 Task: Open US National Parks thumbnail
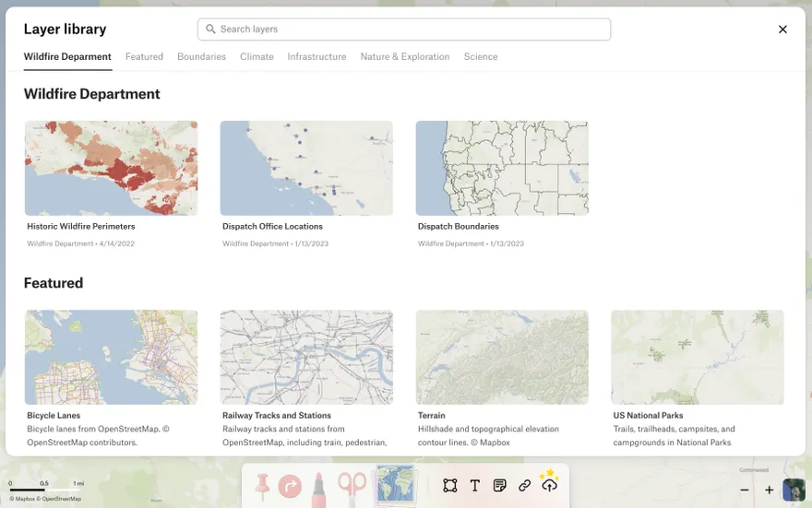(x=697, y=357)
